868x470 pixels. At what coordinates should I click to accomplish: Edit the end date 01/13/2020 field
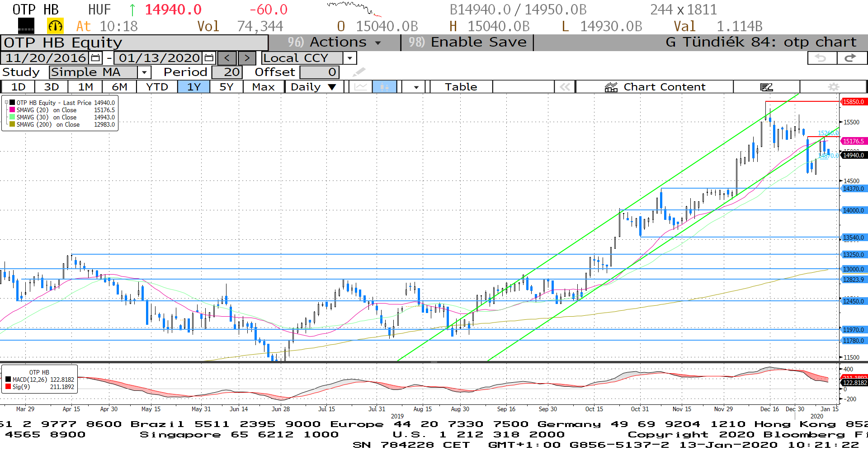pyautogui.click(x=159, y=58)
